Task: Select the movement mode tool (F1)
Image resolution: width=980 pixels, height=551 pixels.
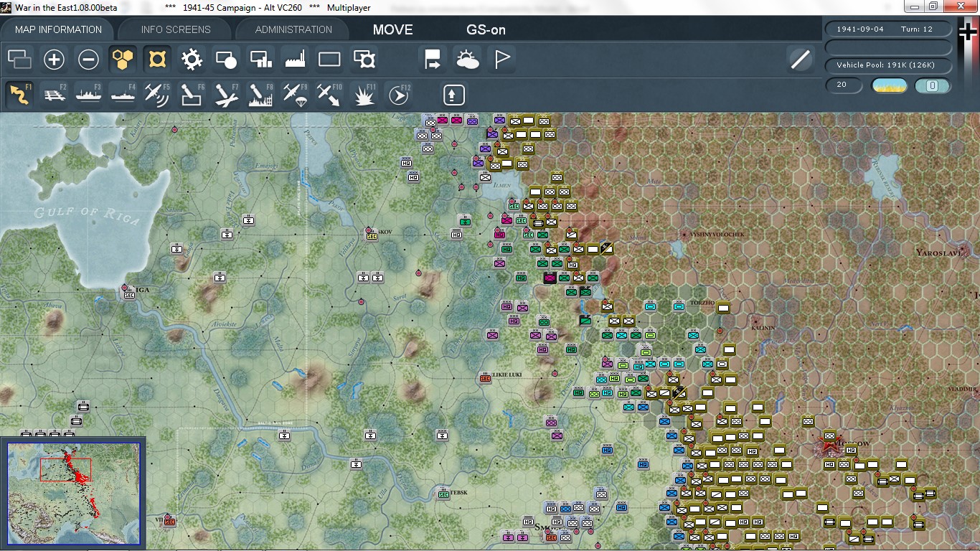Action: point(19,94)
